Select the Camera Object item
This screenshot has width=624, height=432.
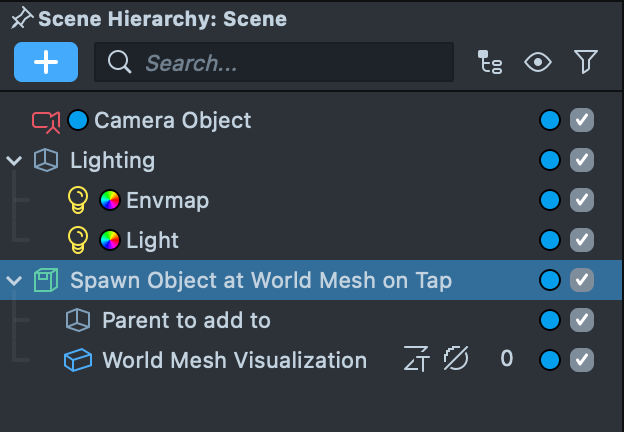(172, 121)
